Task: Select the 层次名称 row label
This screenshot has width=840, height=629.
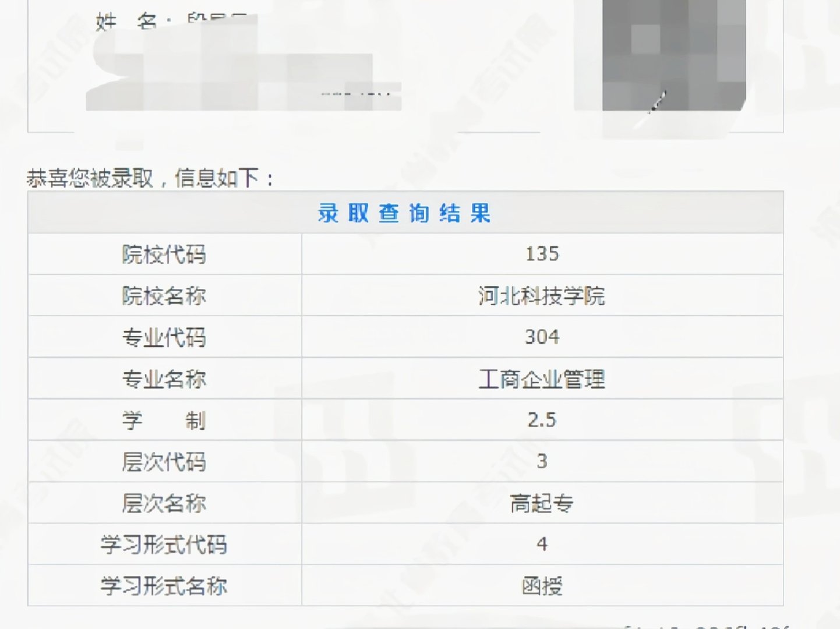Action: 165,503
